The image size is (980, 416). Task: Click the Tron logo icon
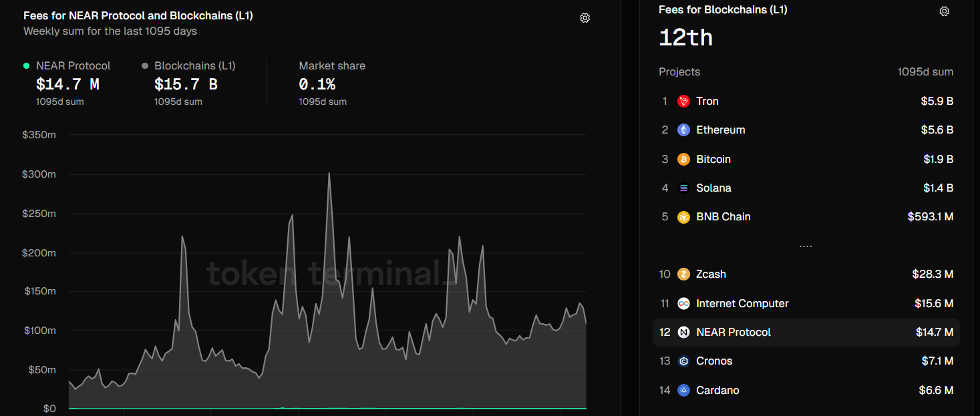pyautogui.click(x=683, y=101)
